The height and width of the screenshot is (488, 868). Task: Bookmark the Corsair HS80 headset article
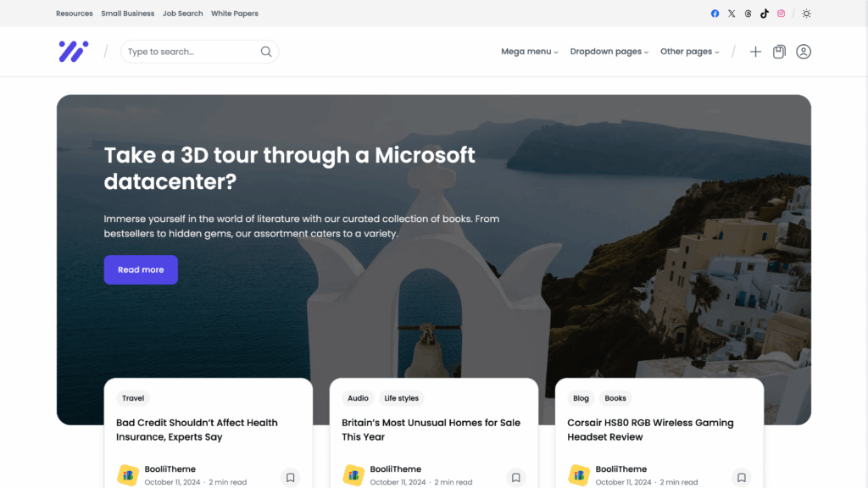click(x=741, y=477)
